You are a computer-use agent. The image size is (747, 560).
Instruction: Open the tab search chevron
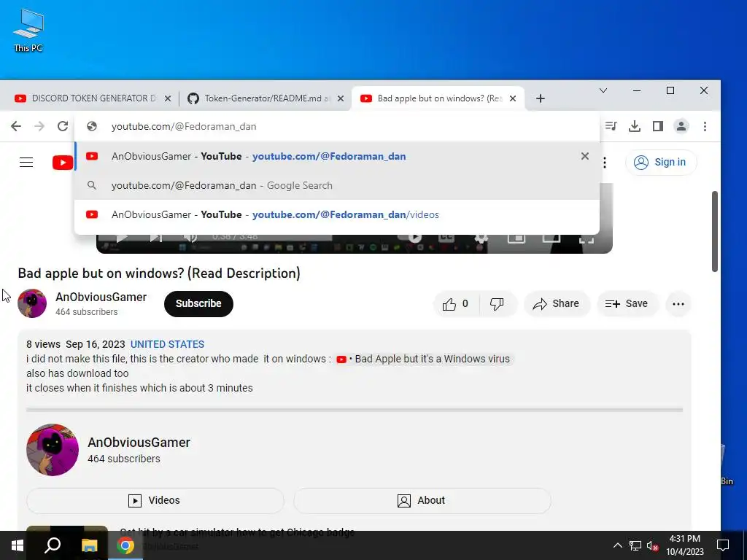coord(603,90)
